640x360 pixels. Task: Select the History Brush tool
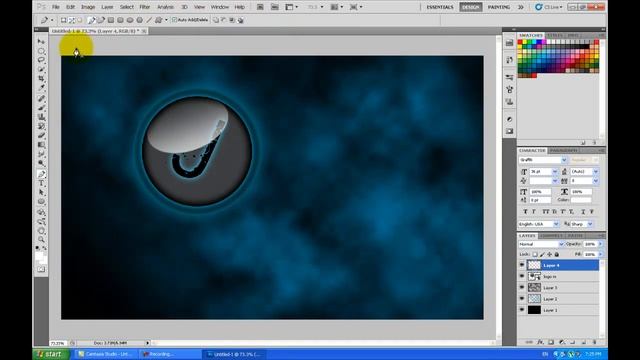point(41,126)
